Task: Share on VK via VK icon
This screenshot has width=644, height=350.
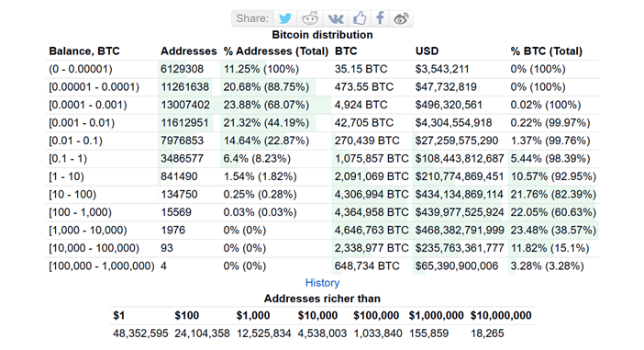Action: (x=336, y=18)
